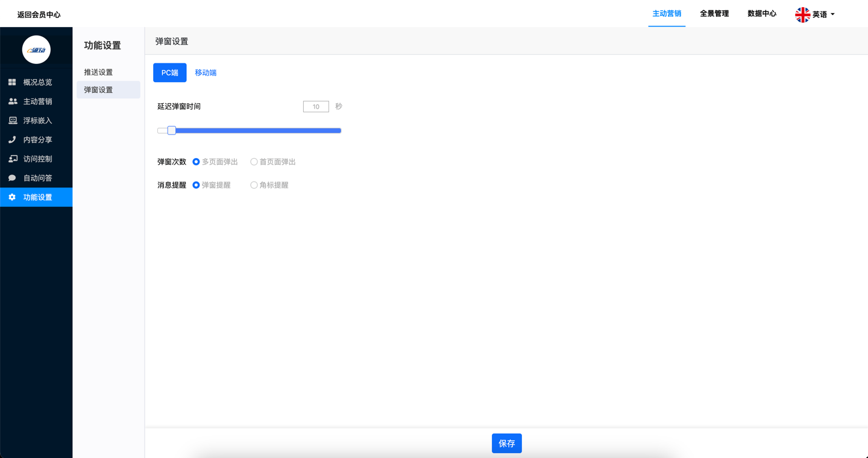This screenshot has width=868, height=458.
Task: Click the 内容分享 phone icon
Action: pyautogui.click(x=12, y=139)
